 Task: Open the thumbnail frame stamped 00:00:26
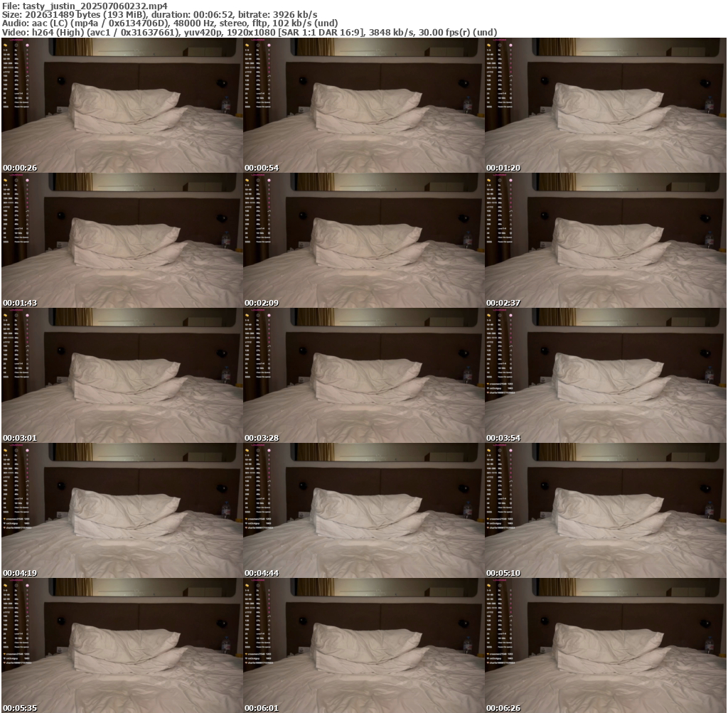pos(122,105)
